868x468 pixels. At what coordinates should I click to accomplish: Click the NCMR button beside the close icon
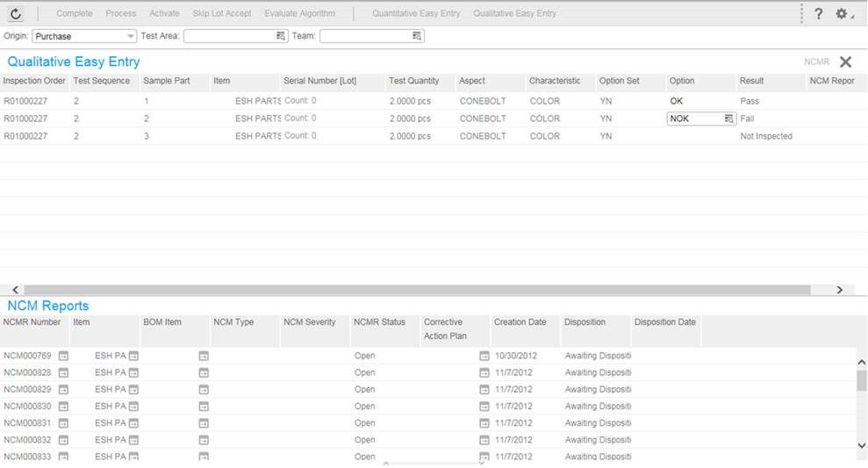pos(816,62)
